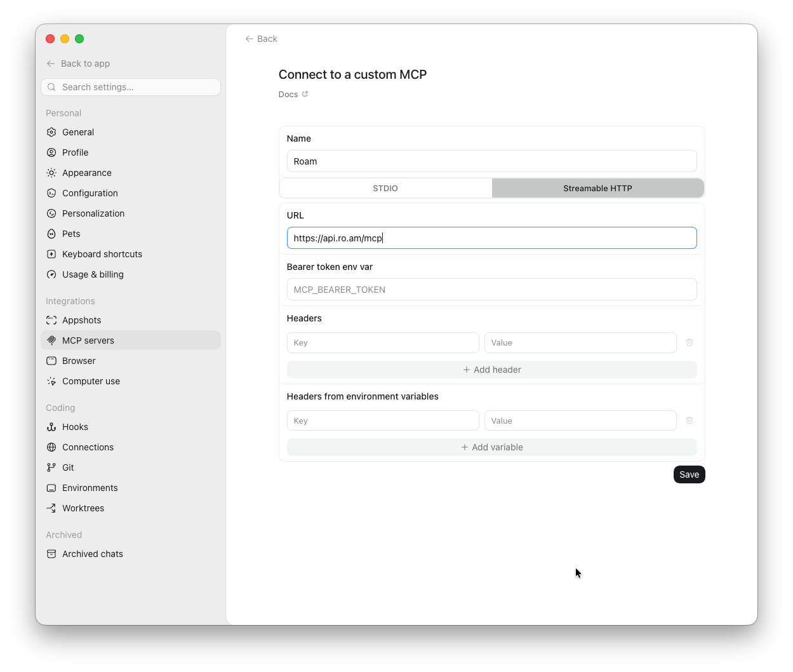
Task: Click the Add variable button
Action: click(x=492, y=447)
